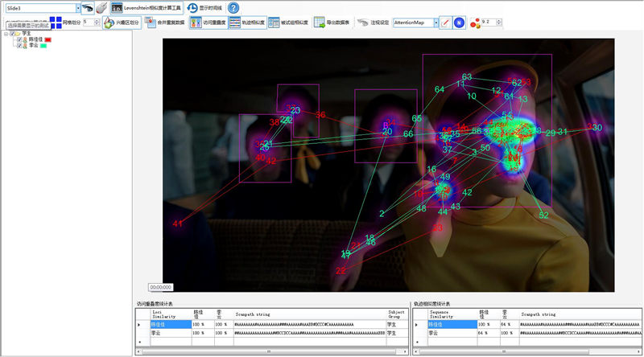Toggle the 学生 group checkbox

[12, 34]
